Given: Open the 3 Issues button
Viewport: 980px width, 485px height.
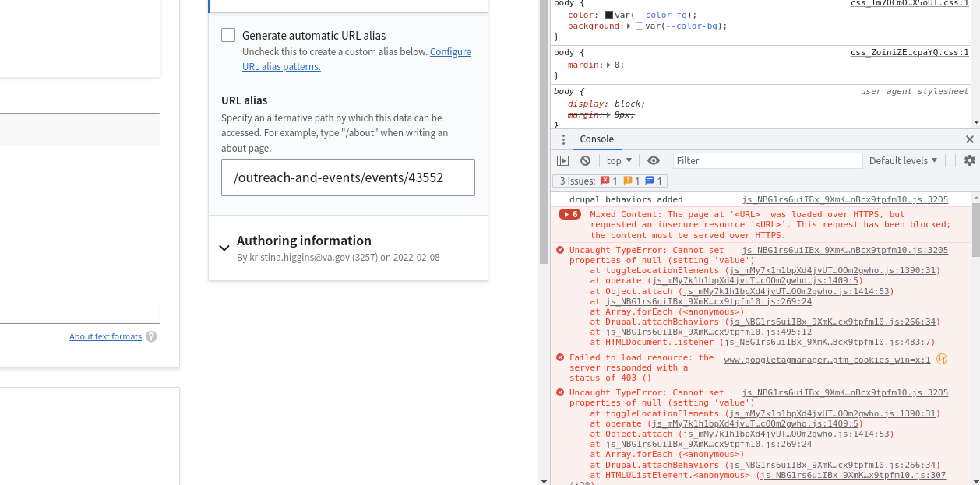Looking at the screenshot, I should click(609, 181).
